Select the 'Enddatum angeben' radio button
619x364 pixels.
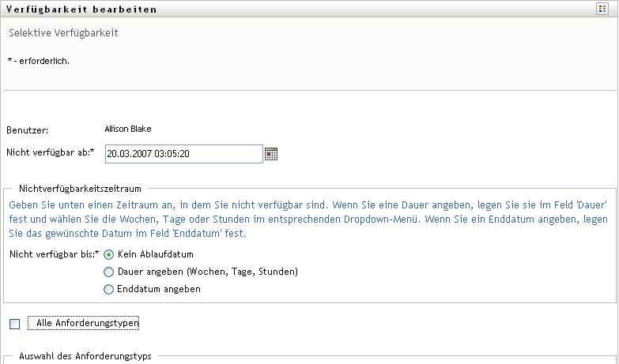(x=109, y=289)
